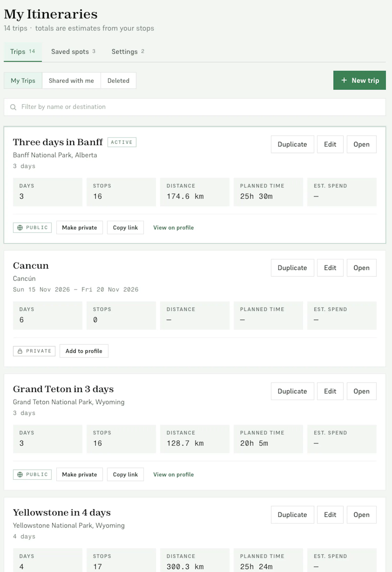This screenshot has width=392, height=572.
Task: Click Sun 15 Nov 2026 – Fri 20 Nov 2026 dates
Action: point(75,290)
